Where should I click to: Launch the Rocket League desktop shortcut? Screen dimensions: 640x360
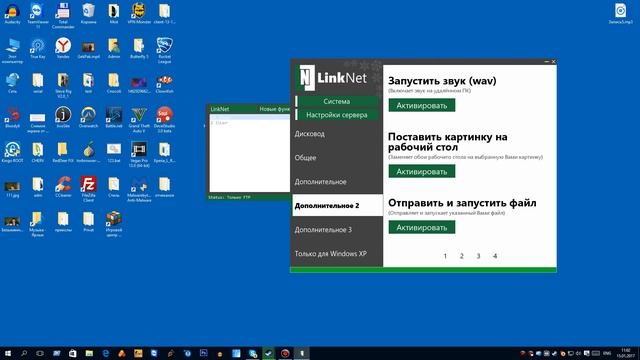pos(164,51)
